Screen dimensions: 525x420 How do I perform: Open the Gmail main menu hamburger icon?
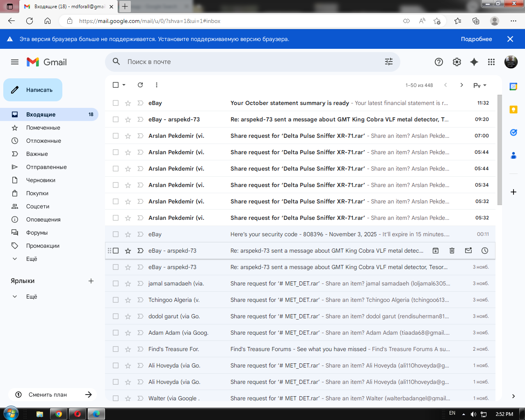point(15,62)
